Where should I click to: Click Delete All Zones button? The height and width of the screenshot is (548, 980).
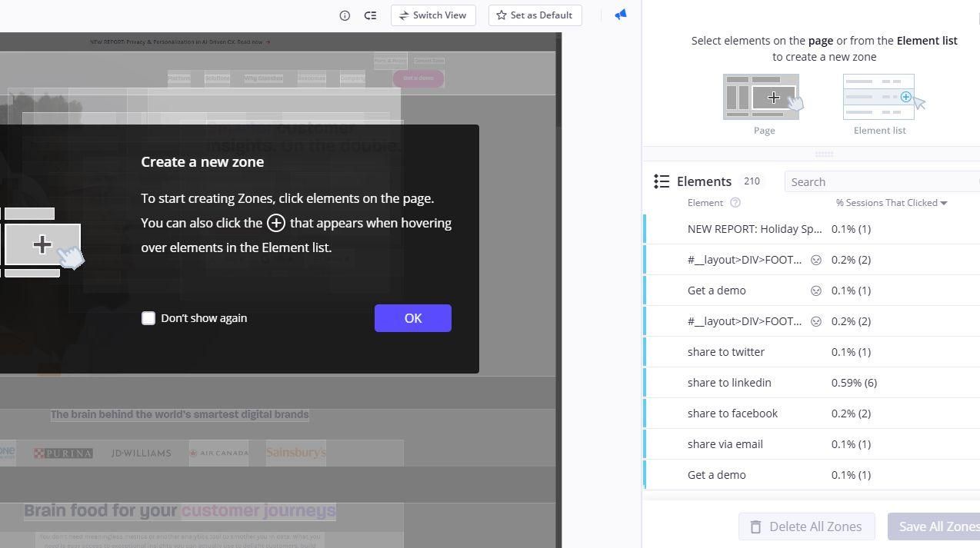806,526
